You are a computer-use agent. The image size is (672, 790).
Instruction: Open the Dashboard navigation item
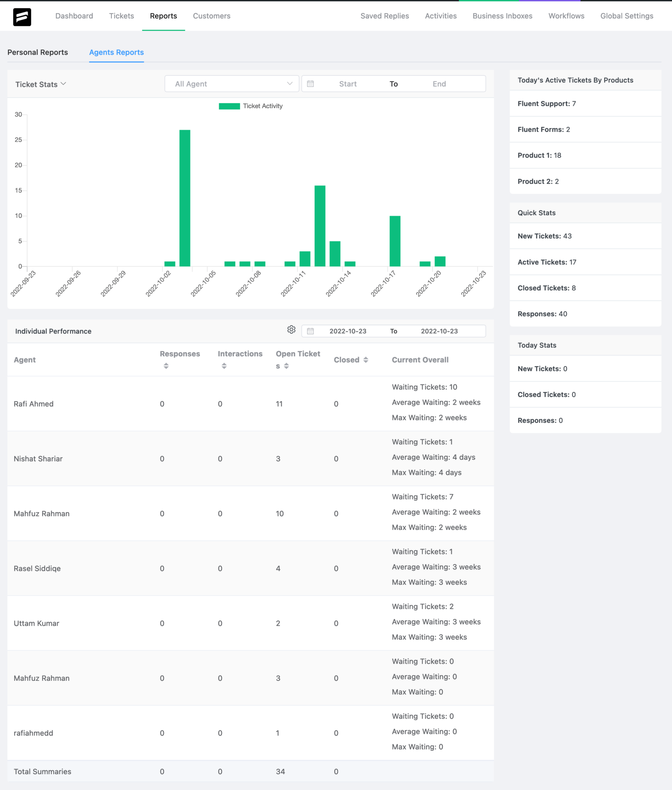click(x=74, y=16)
